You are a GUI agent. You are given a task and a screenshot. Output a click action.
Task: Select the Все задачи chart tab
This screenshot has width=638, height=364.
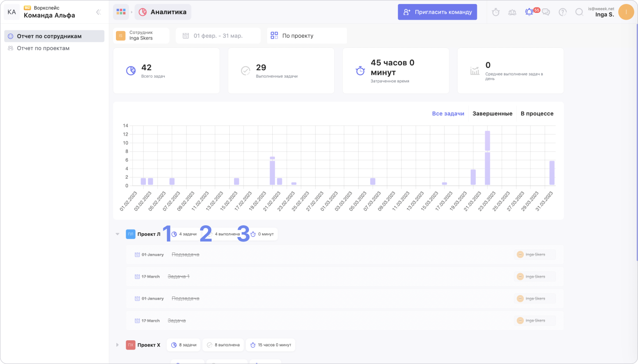tap(448, 113)
